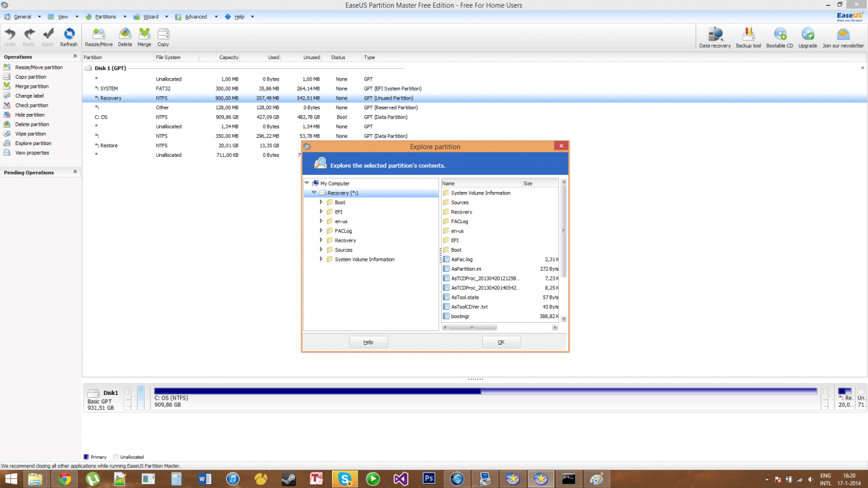868x488 pixels.
Task: Open Google Chrome from taskbar
Action: click(64, 479)
